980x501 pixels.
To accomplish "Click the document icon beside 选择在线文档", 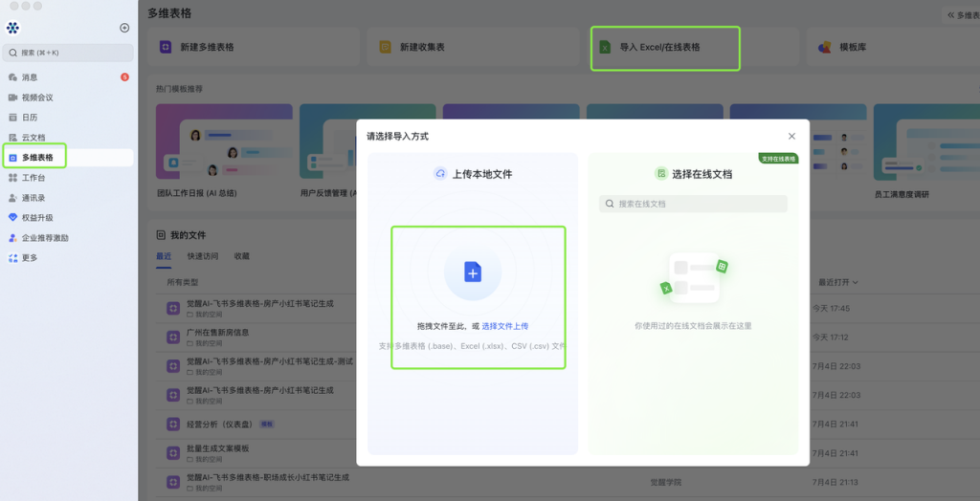I will tap(661, 174).
